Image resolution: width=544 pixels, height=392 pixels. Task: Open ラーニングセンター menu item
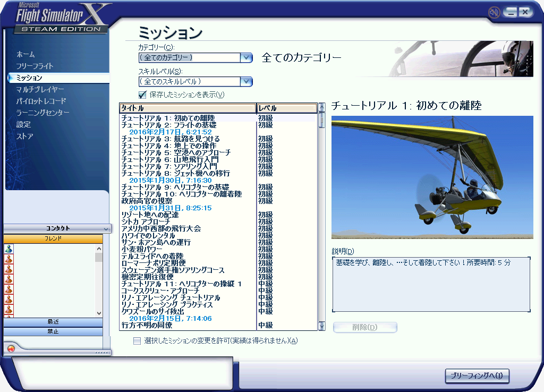(42, 113)
